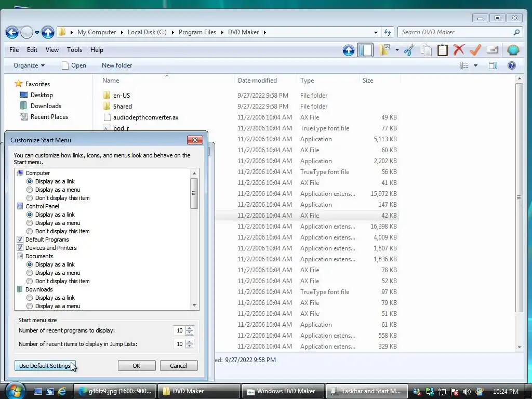Click the network tray icon
The height and width of the screenshot is (399, 532).
[442, 392]
